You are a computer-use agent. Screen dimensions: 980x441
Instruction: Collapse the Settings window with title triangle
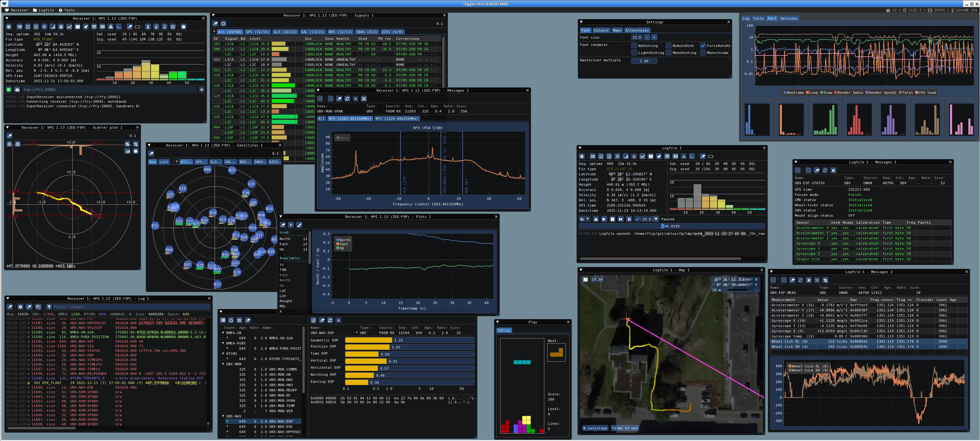click(x=581, y=22)
